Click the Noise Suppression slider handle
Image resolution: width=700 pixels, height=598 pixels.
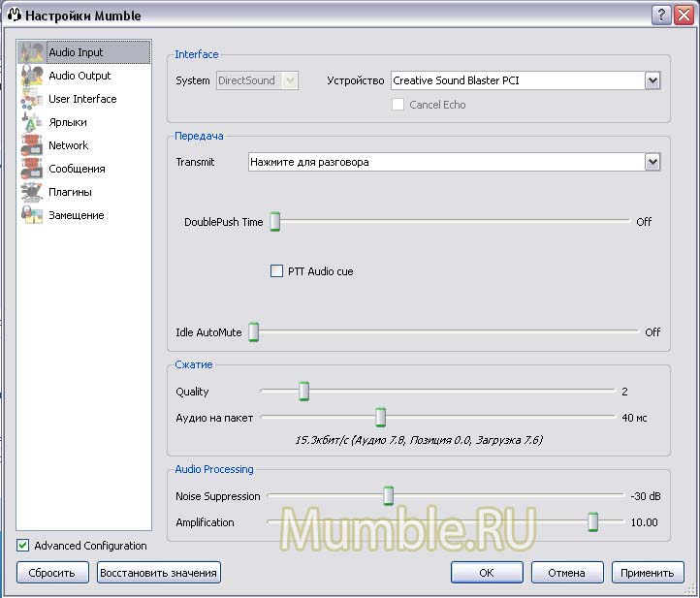388,496
